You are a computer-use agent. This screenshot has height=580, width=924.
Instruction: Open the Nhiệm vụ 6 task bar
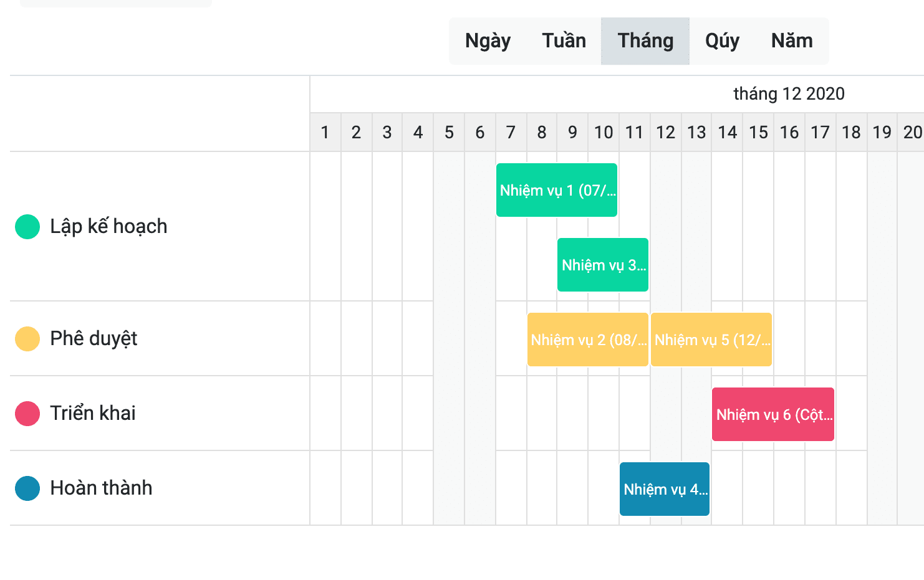coord(773,414)
